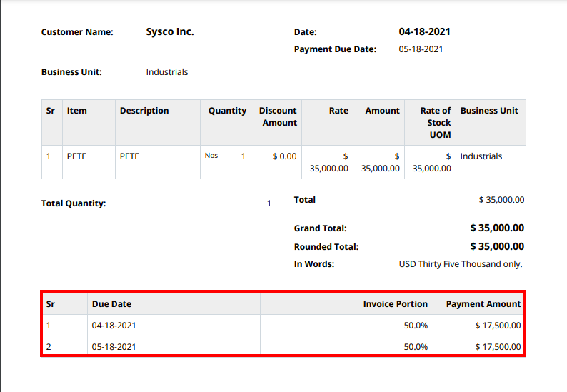Click 04-18-2021 in payment schedule row 1
567x392 pixels.
click(114, 326)
